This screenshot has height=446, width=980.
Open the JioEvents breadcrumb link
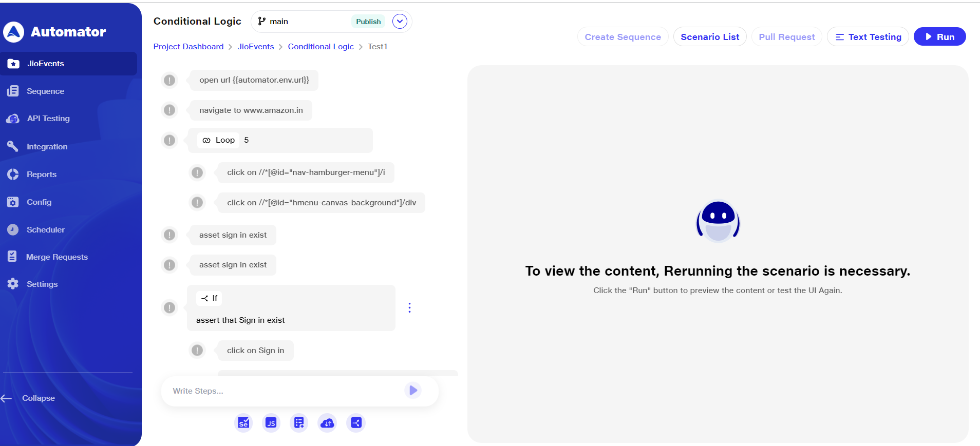tap(256, 47)
